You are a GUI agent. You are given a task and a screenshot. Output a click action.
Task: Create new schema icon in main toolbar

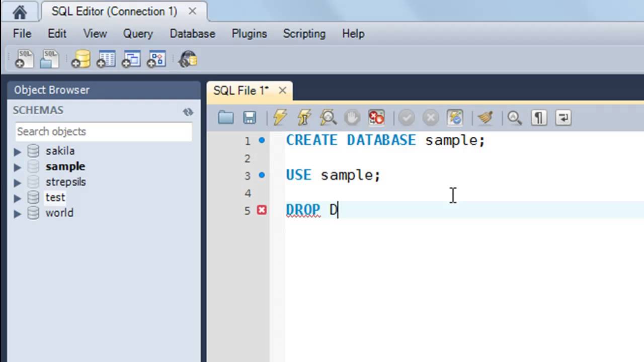(80, 59)
